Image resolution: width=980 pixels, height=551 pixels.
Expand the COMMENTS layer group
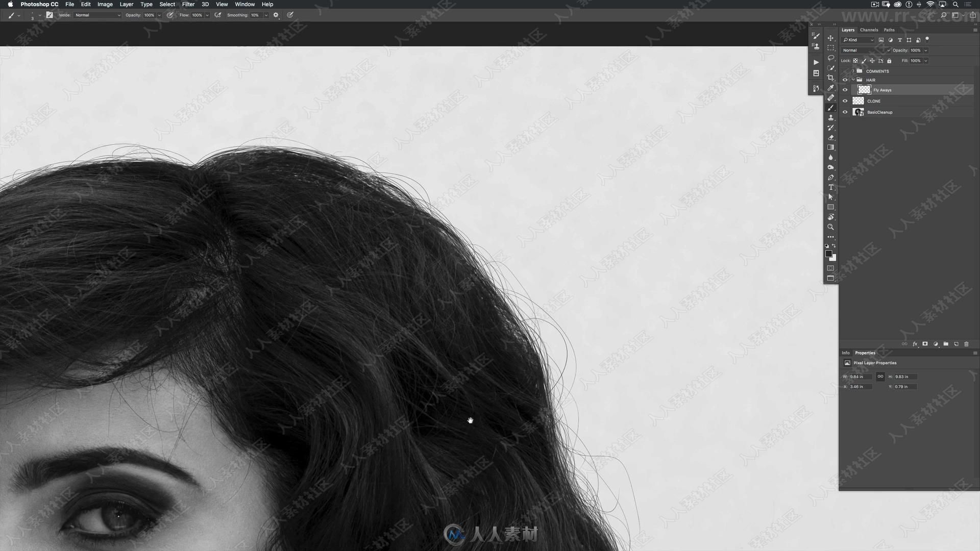851,71
